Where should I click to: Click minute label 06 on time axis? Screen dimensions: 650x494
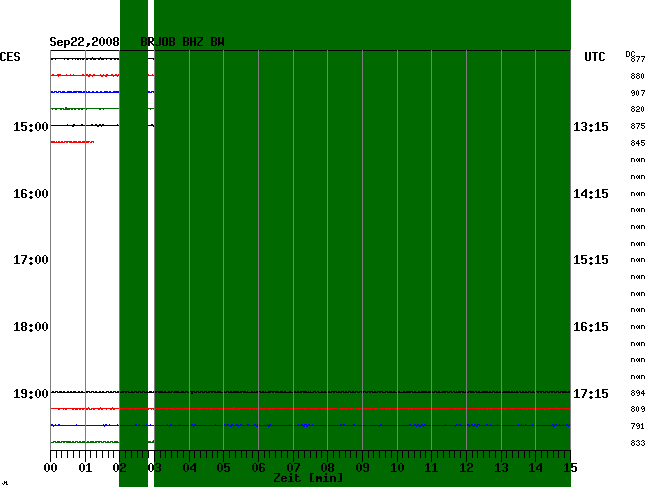(x=258, y=468)
